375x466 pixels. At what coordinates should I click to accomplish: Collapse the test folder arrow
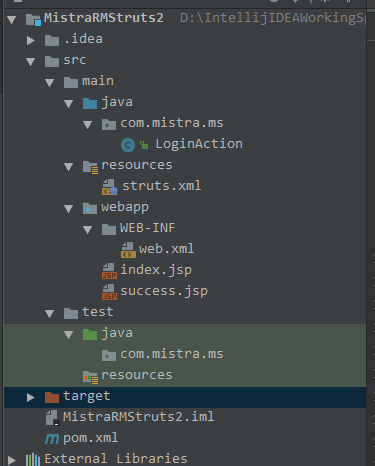tap(49, 314)
